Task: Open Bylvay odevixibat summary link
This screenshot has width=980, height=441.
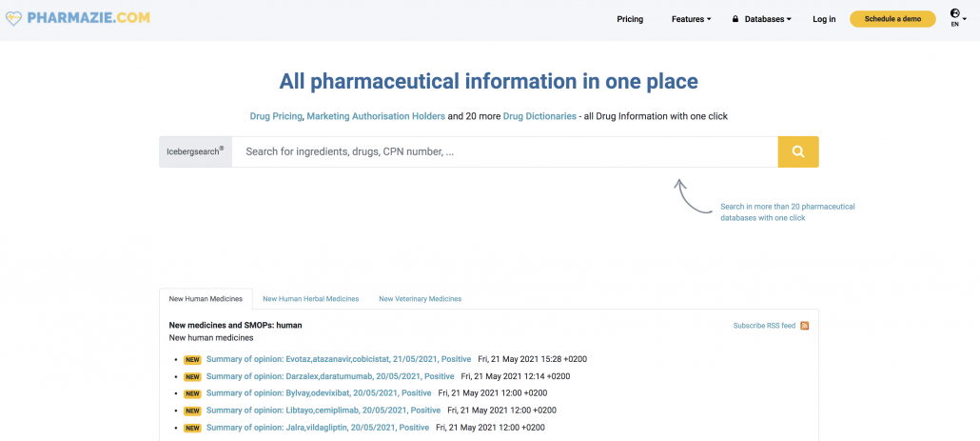Action: [319, 393]
